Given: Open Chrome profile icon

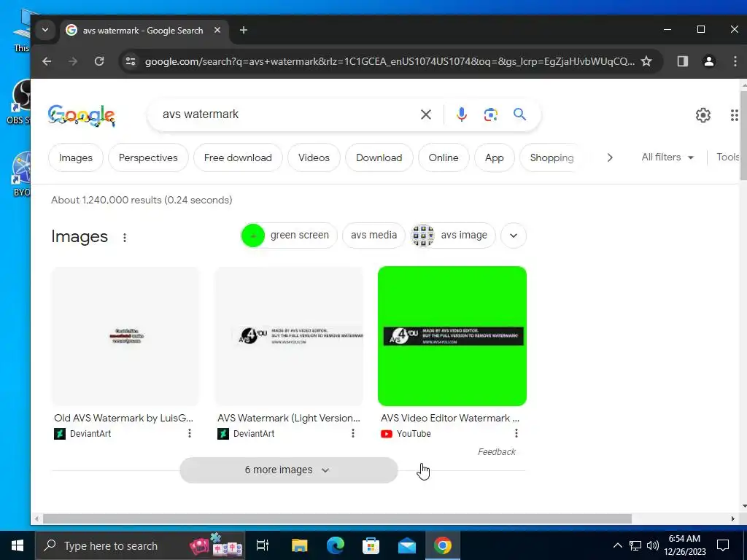Looking at the screenshot, I should click(709, 61).
